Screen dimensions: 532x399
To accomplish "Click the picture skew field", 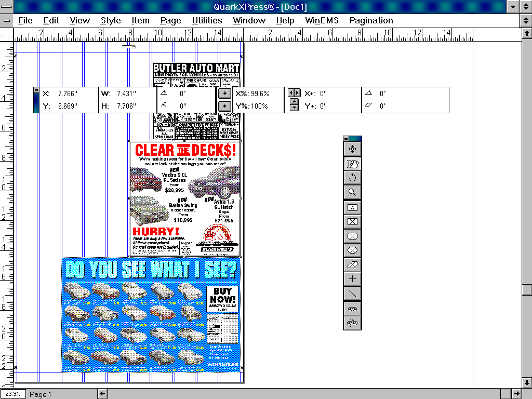I will [383, 106].
